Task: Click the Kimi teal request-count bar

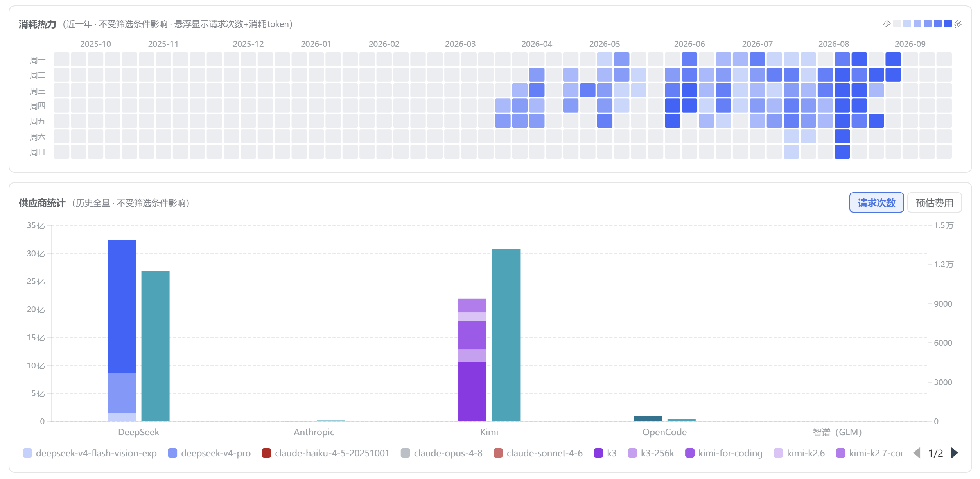Action: click(x=506, y=335)
